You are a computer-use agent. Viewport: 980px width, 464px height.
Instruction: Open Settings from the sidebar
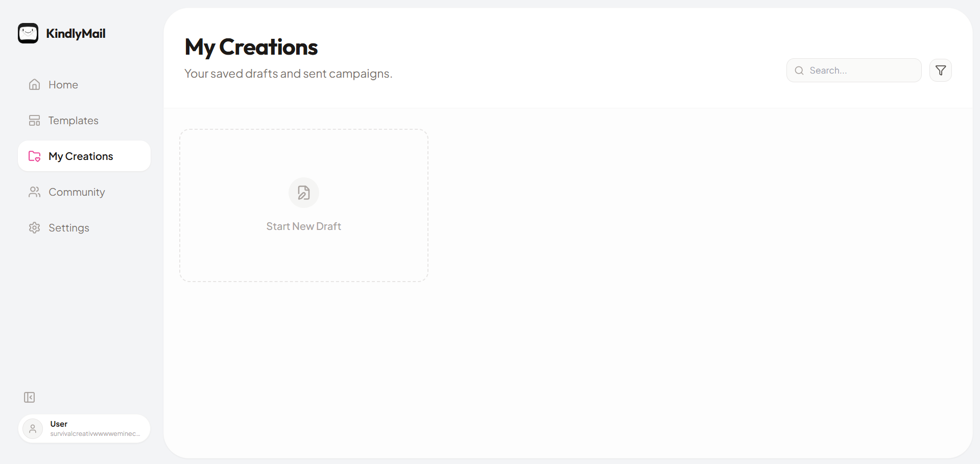point(68,227)
